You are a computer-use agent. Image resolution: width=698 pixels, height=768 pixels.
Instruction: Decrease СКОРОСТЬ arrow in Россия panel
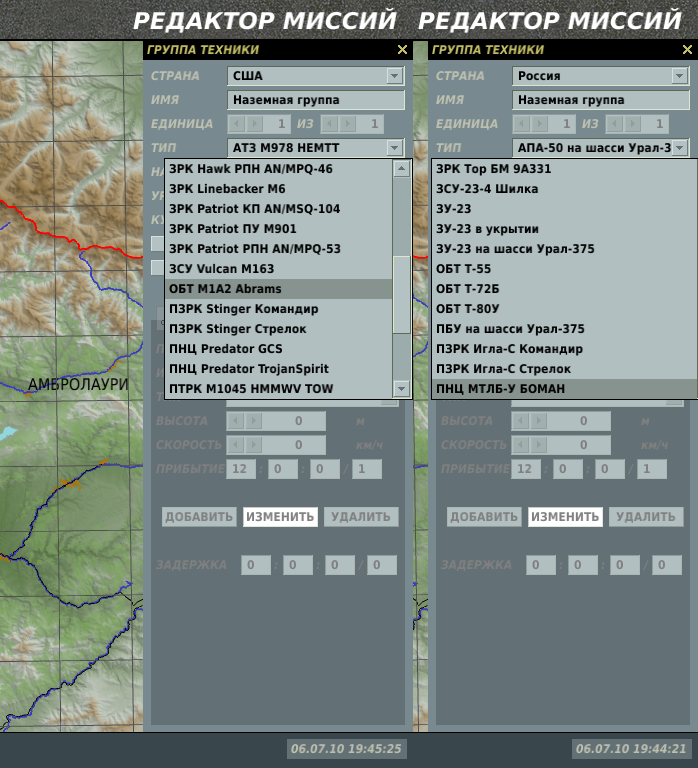coord(521,445)
